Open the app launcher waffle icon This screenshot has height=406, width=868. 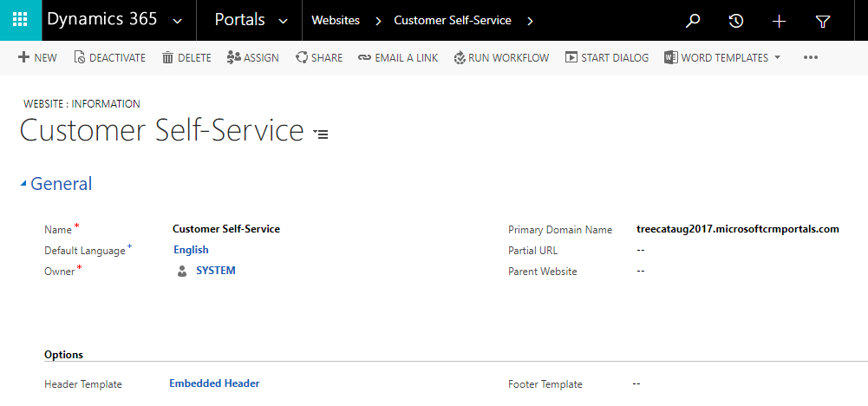(21, 21)
